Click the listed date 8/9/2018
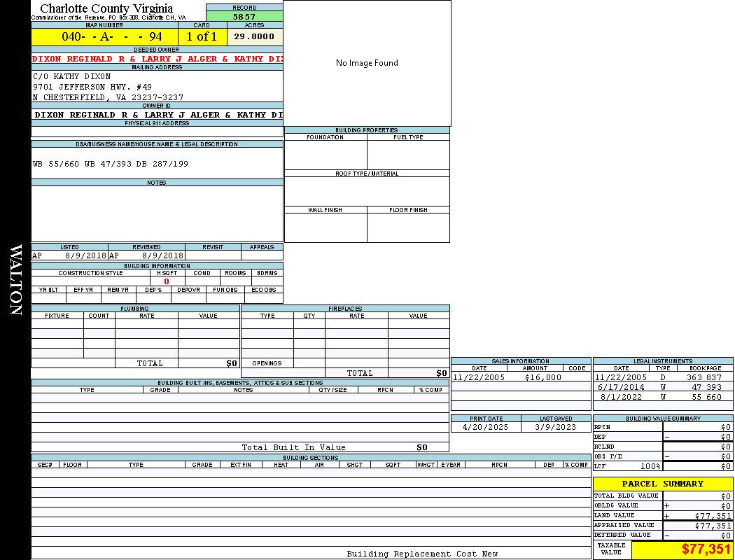 click(85, 255)
